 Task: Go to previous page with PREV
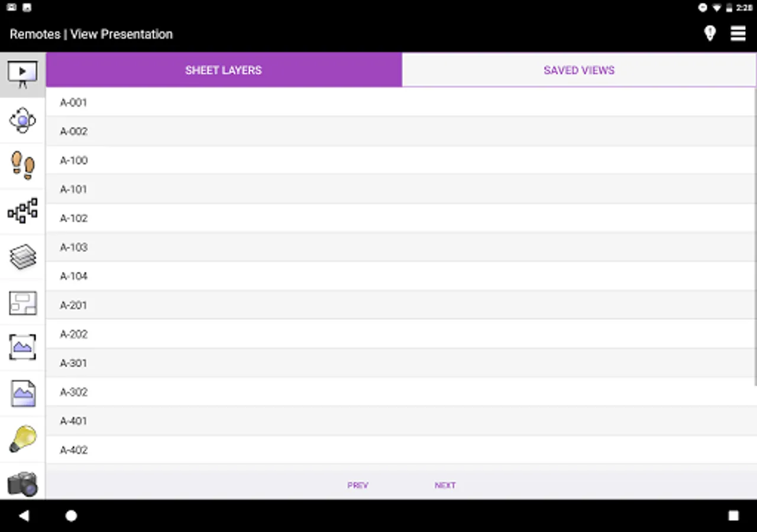coord(358,485)
